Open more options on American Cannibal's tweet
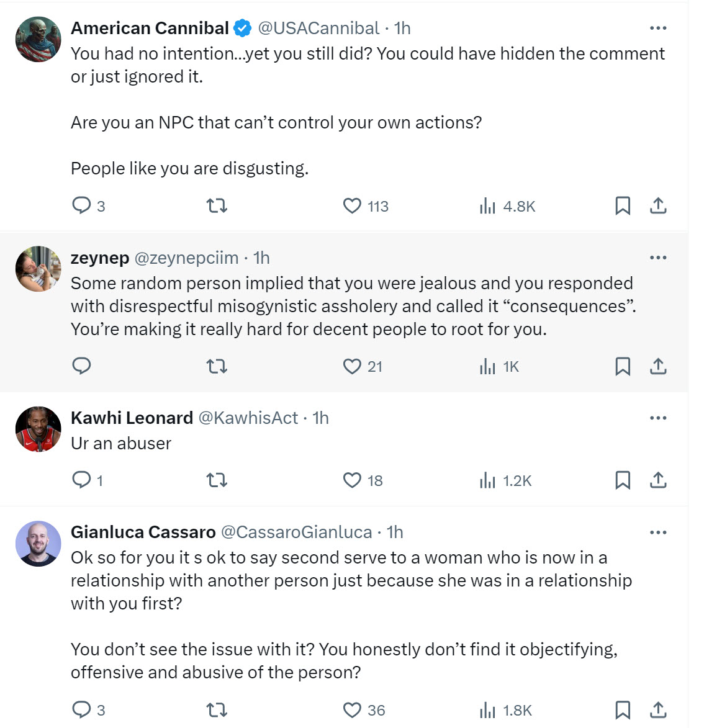 (x=657, y=27)
